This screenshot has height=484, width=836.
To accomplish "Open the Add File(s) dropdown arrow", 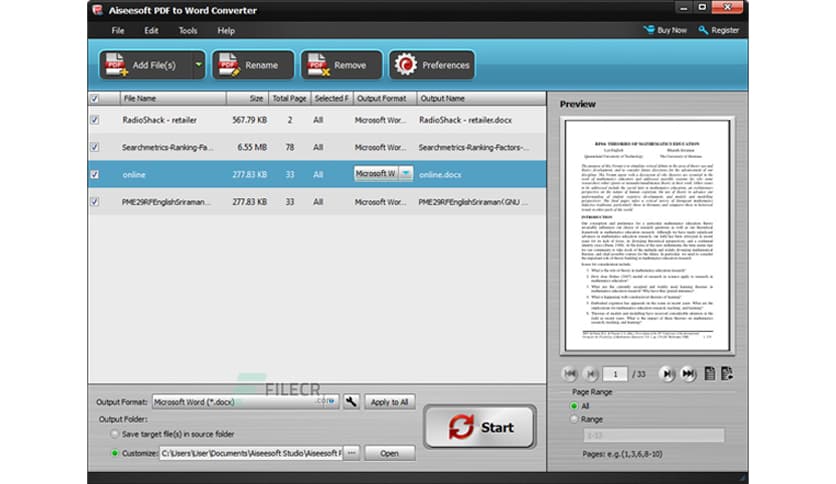I will [199, 65].
